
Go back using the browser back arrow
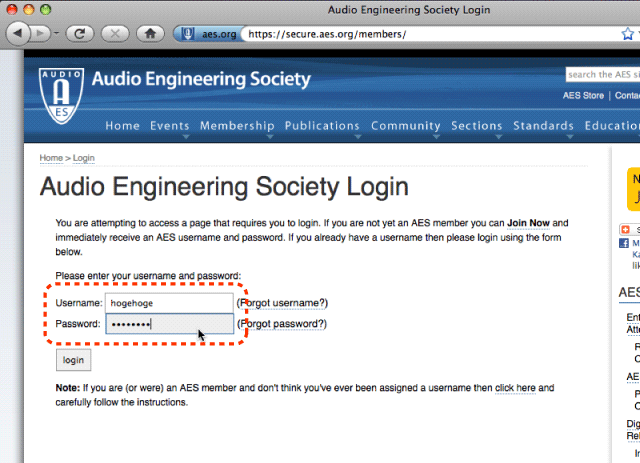point(18,33)
